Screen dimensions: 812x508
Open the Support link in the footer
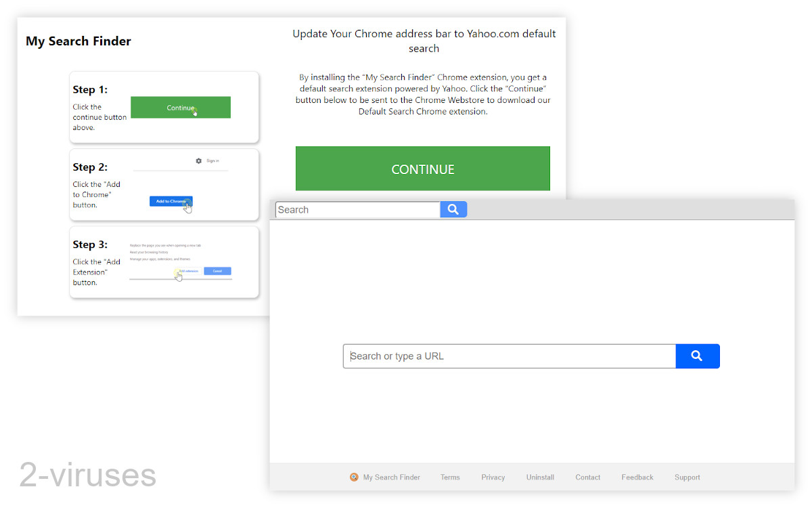pyautogui.click(x=687, y=477)
